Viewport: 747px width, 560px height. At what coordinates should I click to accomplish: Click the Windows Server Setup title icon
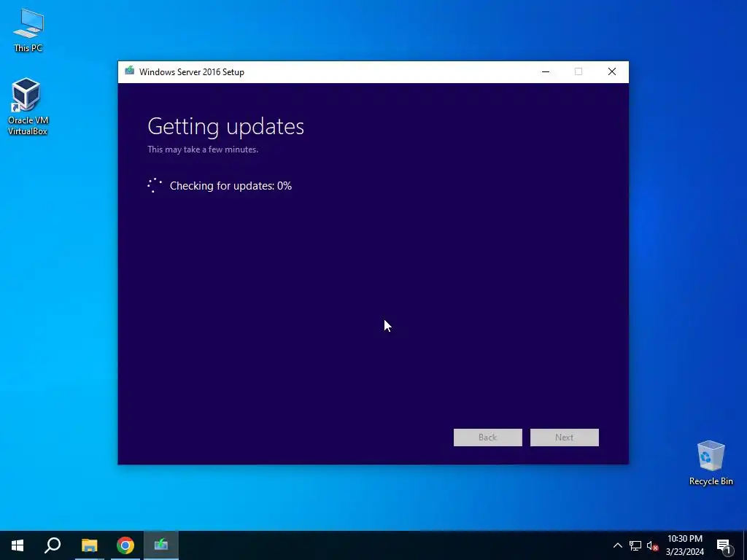tap(129, 71)
